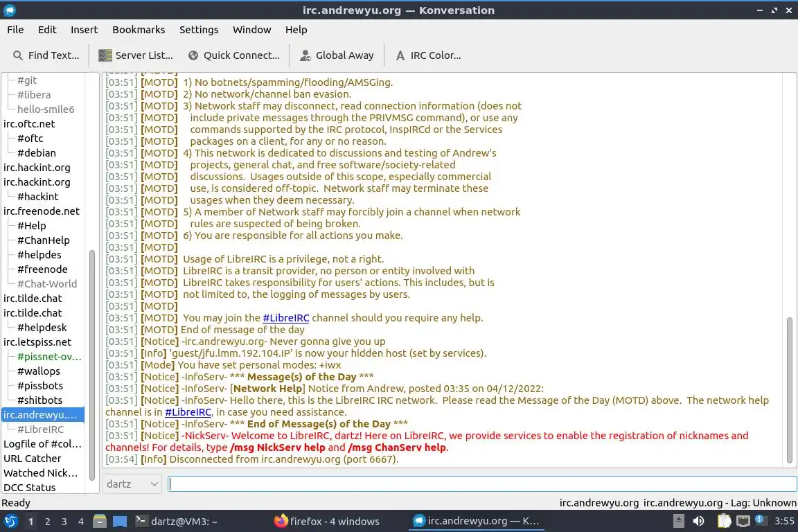Switch to virtual desktop 2
The width and height of the screenshot is (798, 532).
pos(47,522)
